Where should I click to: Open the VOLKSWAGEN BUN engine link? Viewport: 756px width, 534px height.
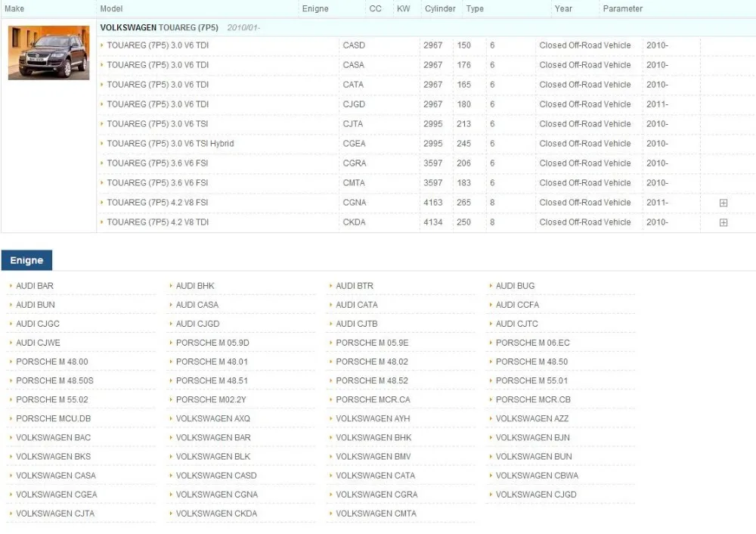534,457
